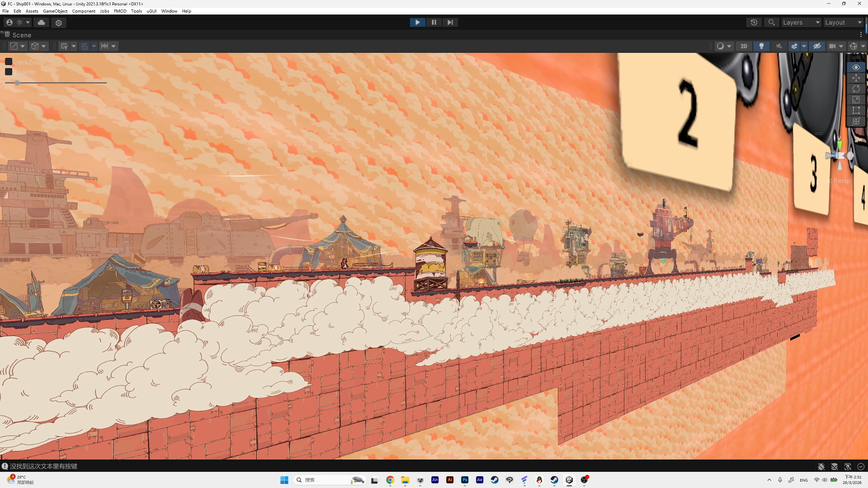868x488 pixels.
Task: Open the Component menu
Action: [84, 11]
